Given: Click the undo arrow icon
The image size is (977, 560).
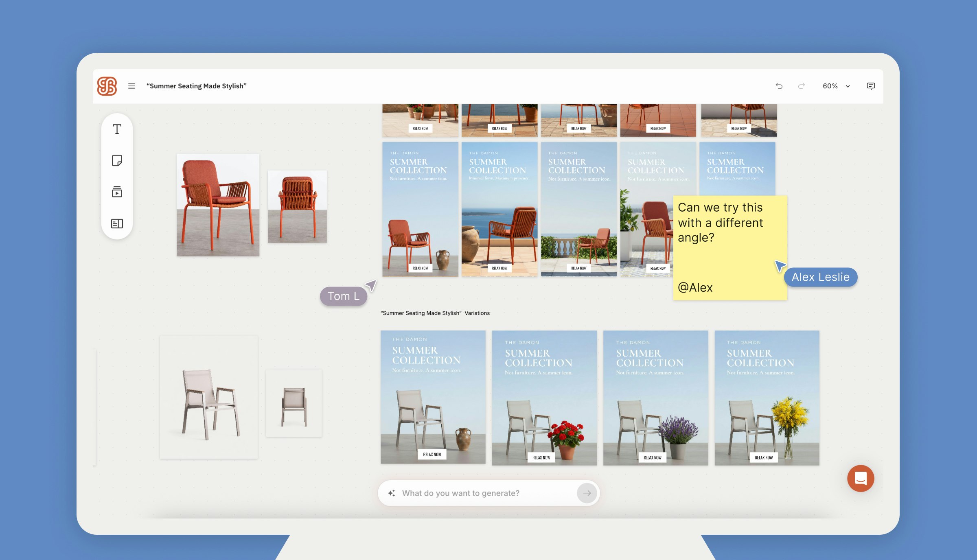Looking at the screenshot, I should click(x=779, y=86).
